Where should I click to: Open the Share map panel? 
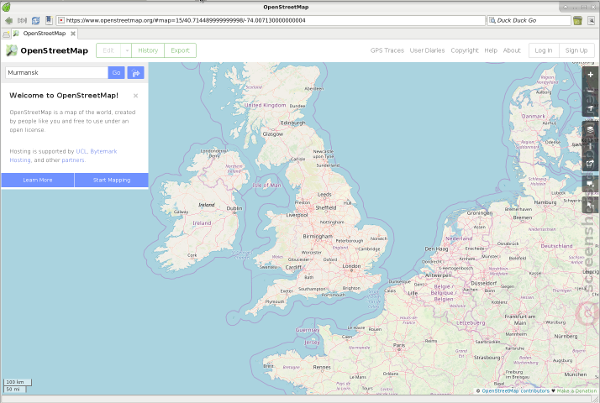point(590,163)
